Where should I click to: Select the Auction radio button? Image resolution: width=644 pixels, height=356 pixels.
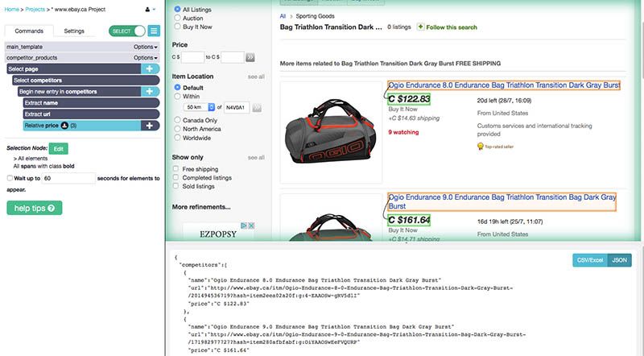point(177,18)
